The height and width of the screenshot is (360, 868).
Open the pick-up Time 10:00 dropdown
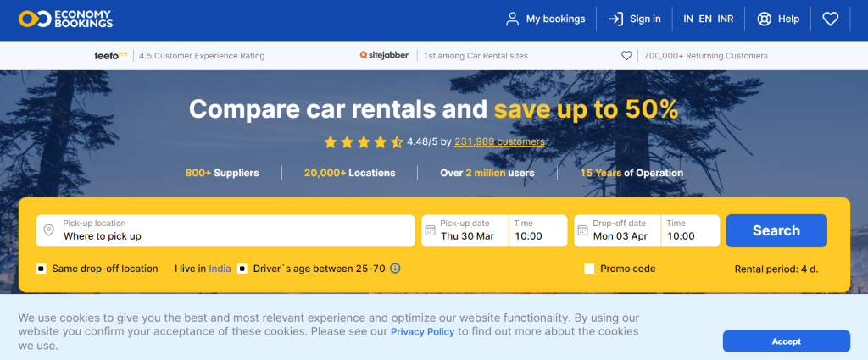click(x=537, y=230)
